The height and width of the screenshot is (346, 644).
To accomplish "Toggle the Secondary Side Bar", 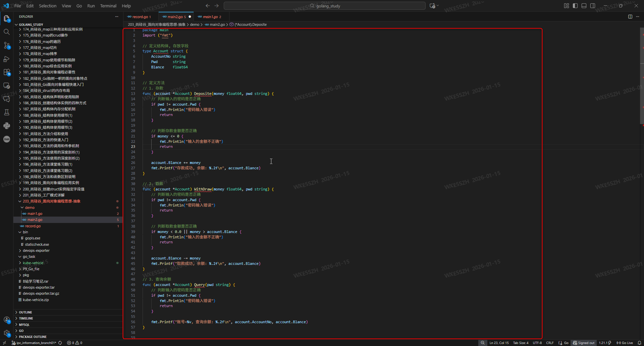I will click(x=593, y=6).
